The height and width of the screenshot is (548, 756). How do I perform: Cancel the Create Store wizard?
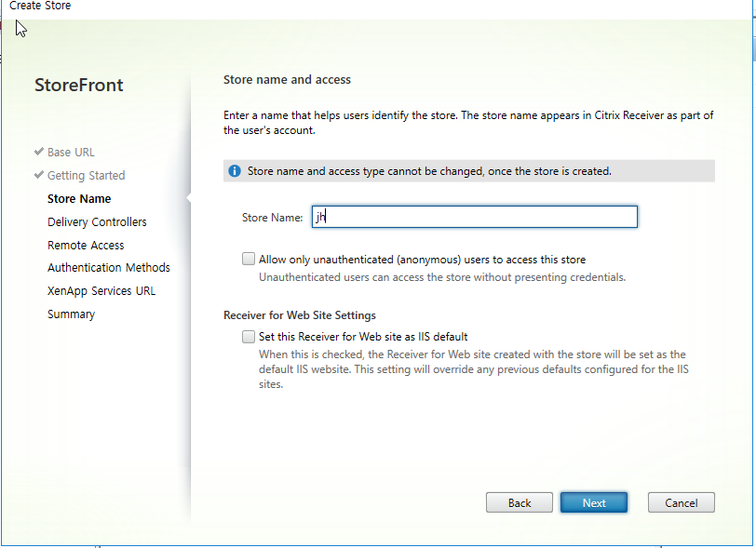point(681,502)
